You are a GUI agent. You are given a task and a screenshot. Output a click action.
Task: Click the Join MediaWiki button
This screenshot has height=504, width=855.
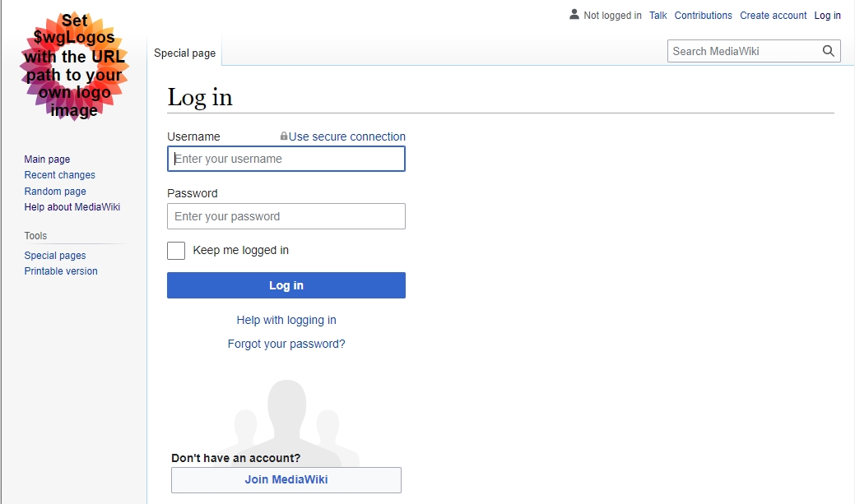(286, 479)
